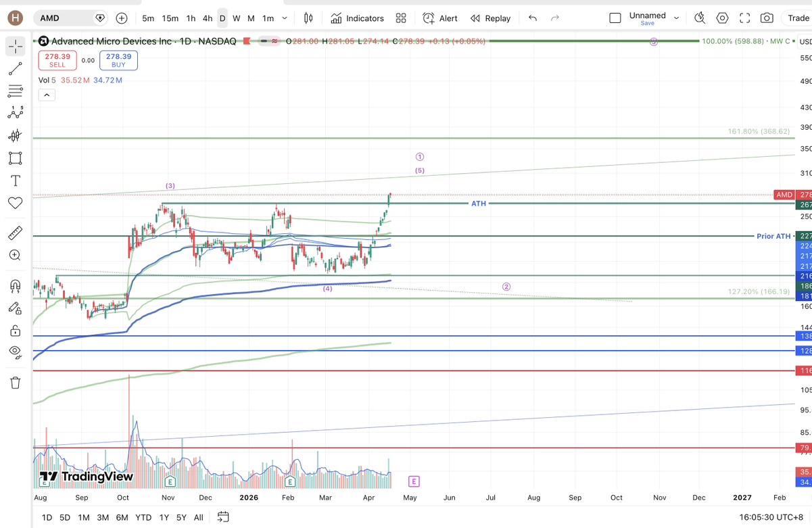
Task: Click the Vol 5 indicator legend
Action: [47, 80]
